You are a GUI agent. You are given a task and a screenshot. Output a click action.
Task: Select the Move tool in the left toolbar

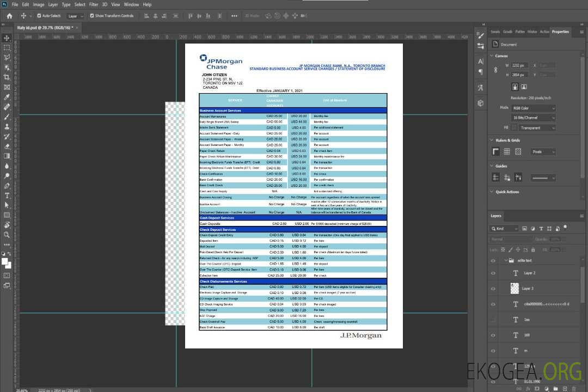pyautogui.click(x=7, y=38)
